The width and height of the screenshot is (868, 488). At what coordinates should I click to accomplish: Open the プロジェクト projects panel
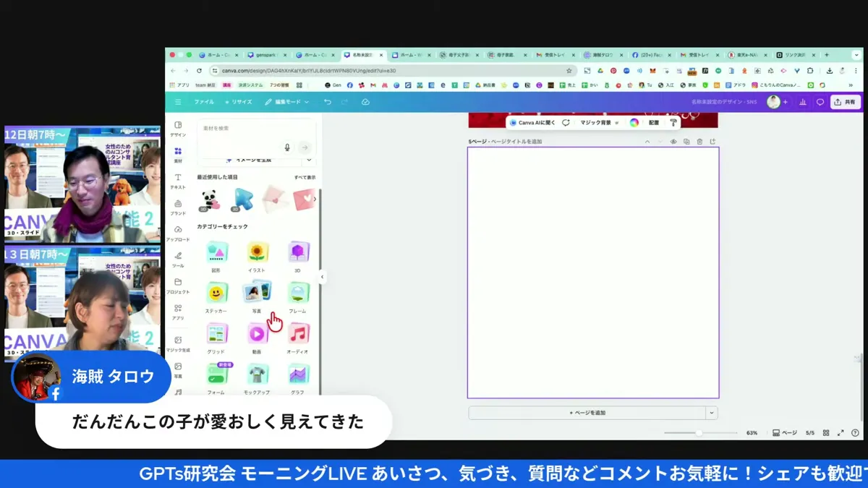[178, 285]
